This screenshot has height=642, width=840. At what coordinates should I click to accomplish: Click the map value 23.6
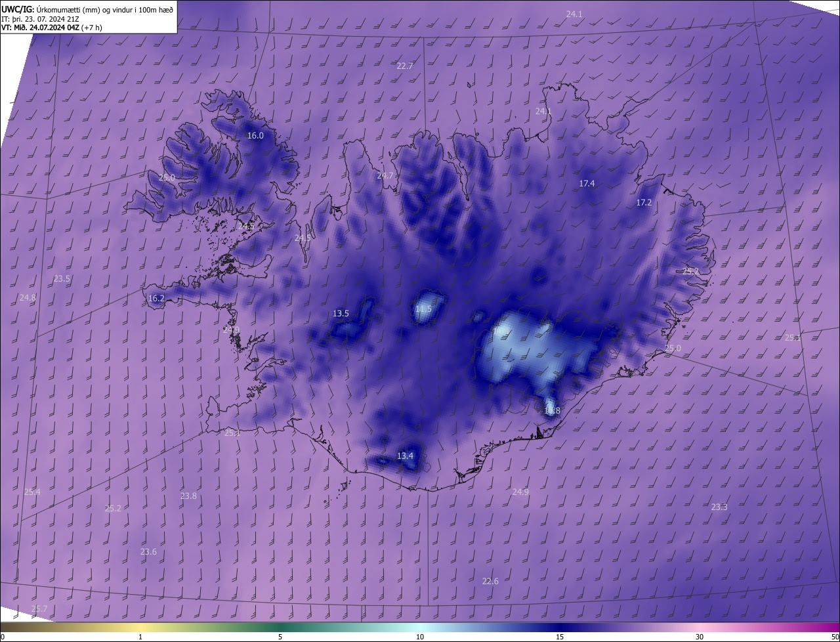[148, 552]
